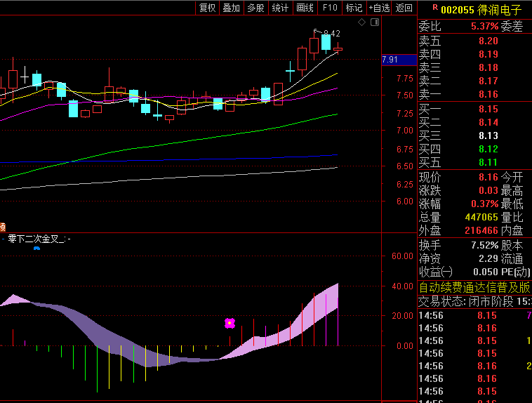The image size is (532, 403).
Task: Open the 统计 statistics tool
Action: click(x=280, y=8)
